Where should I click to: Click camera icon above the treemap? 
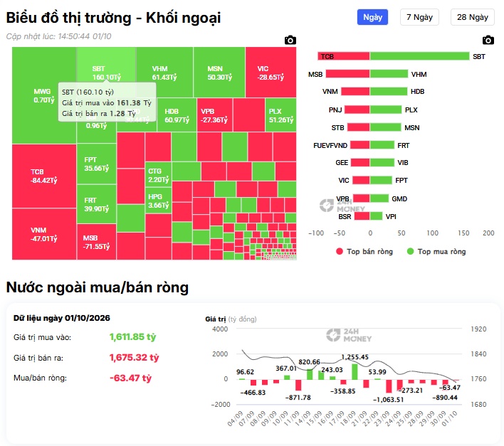tap(290, 40)
